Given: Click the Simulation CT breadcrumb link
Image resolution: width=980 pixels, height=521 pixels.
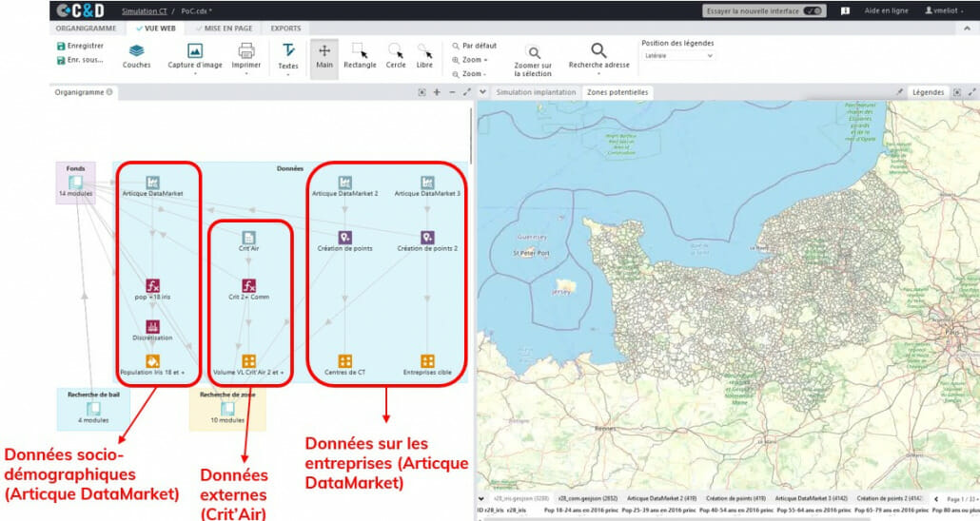Looking at the screenshot, I should (143, 11).
